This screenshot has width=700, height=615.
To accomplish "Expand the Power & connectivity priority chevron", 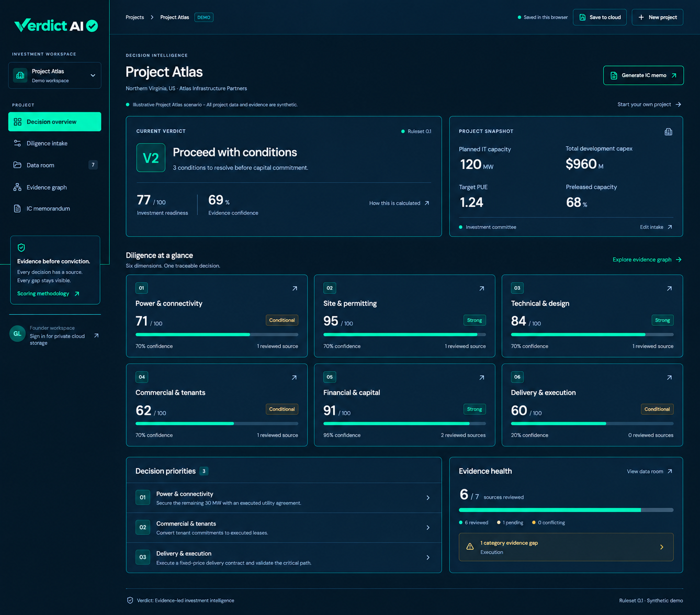I will (428, 498).
